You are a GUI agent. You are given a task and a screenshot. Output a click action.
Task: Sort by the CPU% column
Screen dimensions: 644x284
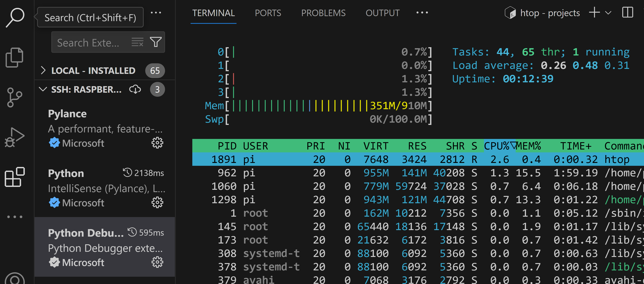click(500, 146)
